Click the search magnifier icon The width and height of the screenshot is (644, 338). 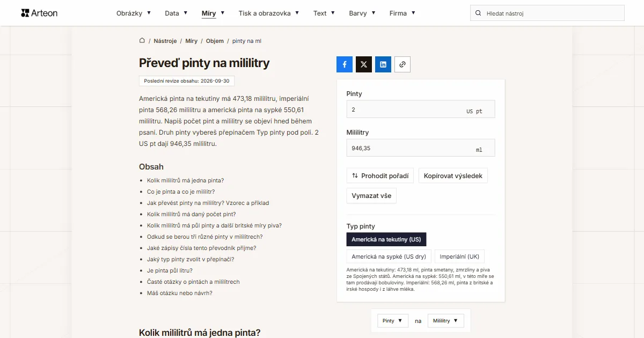pos(478,13)
